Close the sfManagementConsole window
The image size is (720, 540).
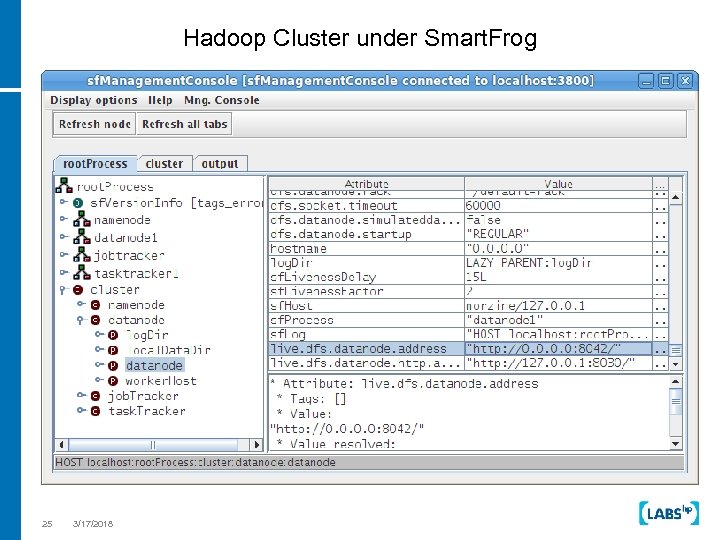coord(685,81)
